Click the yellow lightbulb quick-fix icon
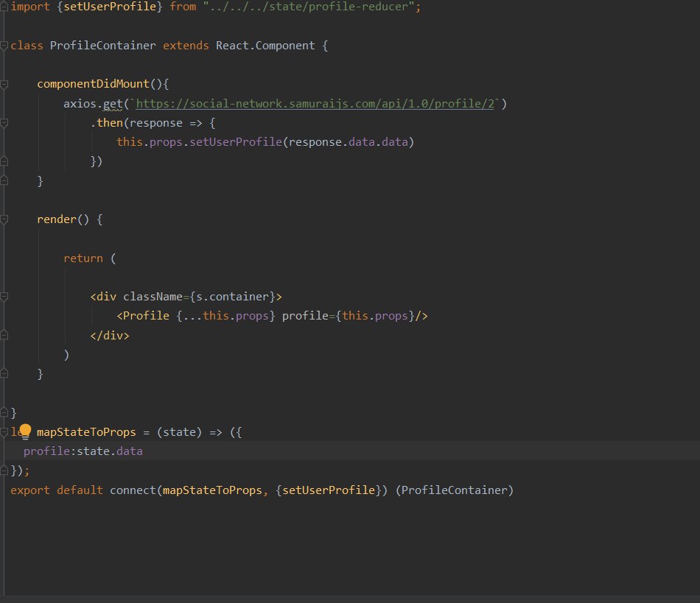The height and width of the screenshot is (603, 700). (x=25, y=431)
